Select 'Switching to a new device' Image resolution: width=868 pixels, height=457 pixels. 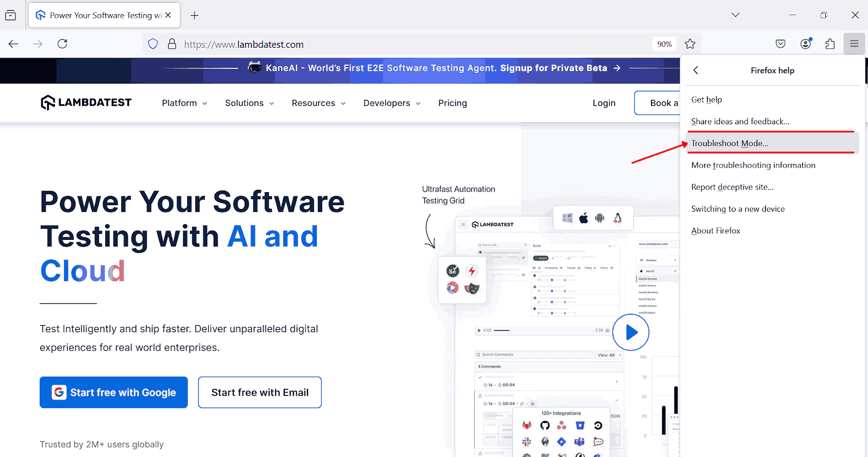(773, 209)
